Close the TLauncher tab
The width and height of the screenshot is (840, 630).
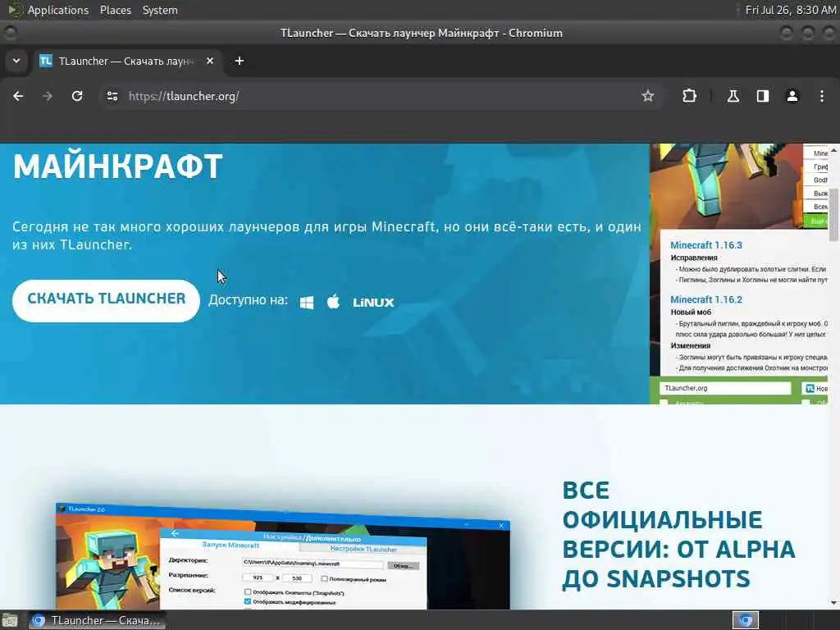click(x=210, y=61)
